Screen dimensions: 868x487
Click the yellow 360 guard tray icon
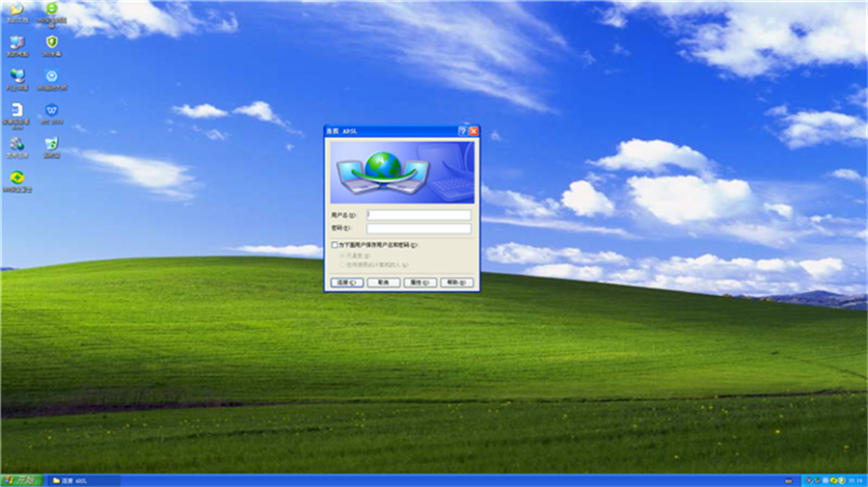point(833,480)
